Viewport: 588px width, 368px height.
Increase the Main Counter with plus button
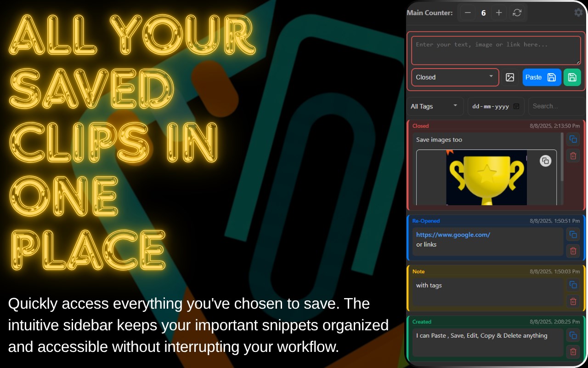[x=499, y=13]
